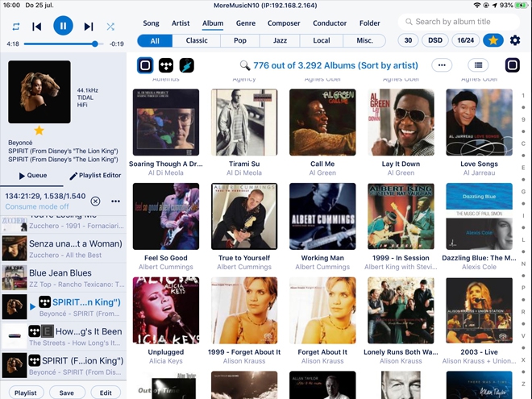
Task: Select Blue Jean Blues queue item
Action: (63, 278)
